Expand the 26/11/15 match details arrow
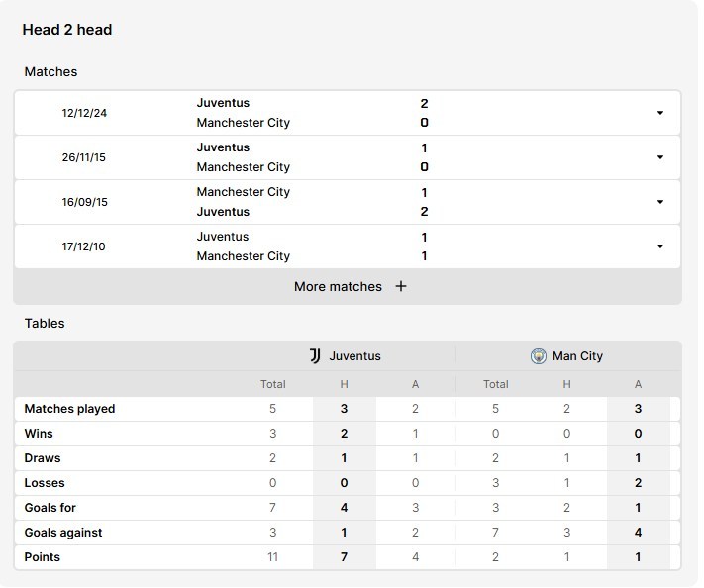Screen dimensions: 704x588 660,157
